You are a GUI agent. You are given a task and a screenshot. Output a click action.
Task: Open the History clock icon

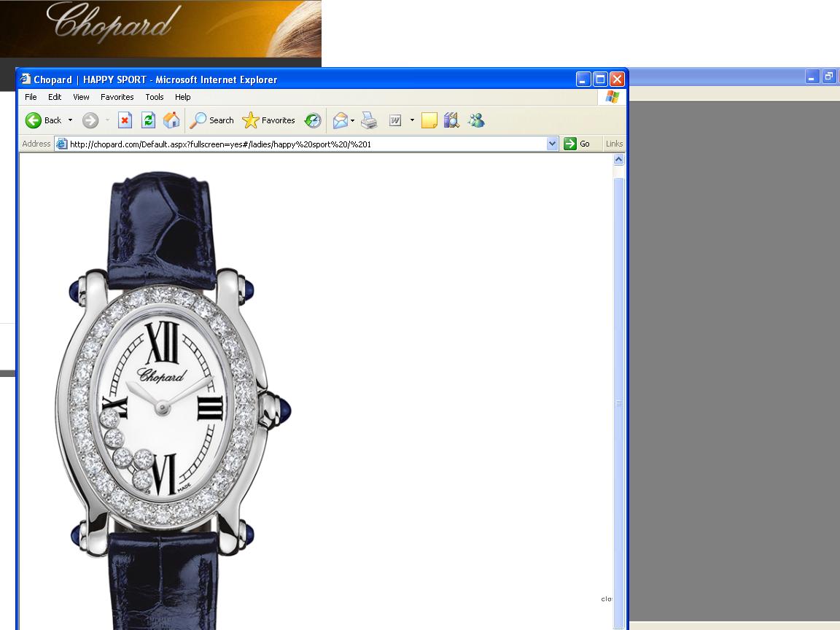point(313,120)
